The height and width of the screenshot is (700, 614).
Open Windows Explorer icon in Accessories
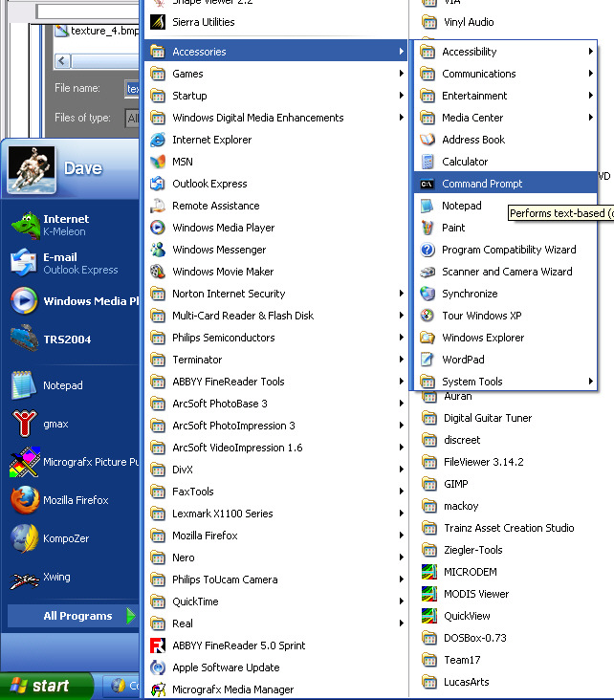point(428,338)
